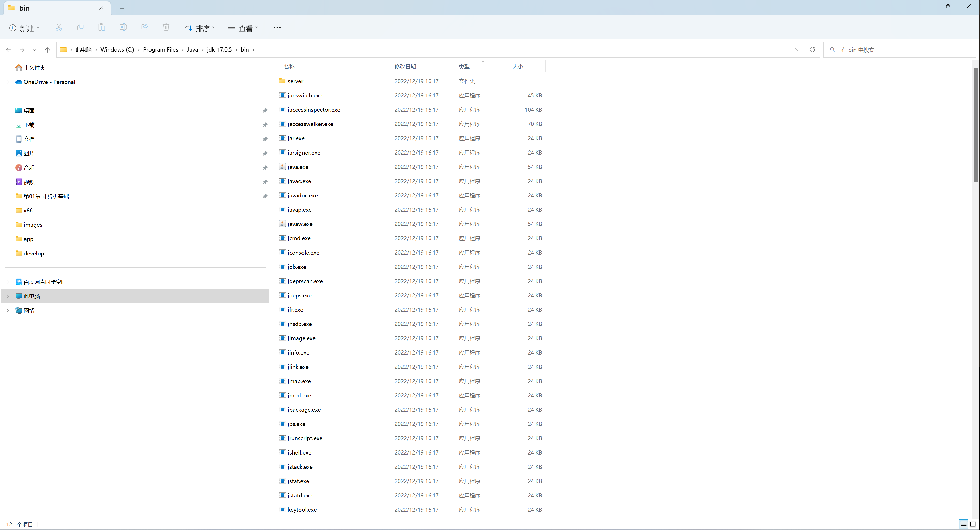This screenshot has width=980, height=530.
Task: Switch to large thumbnails view icon
Action: (973, 524)
